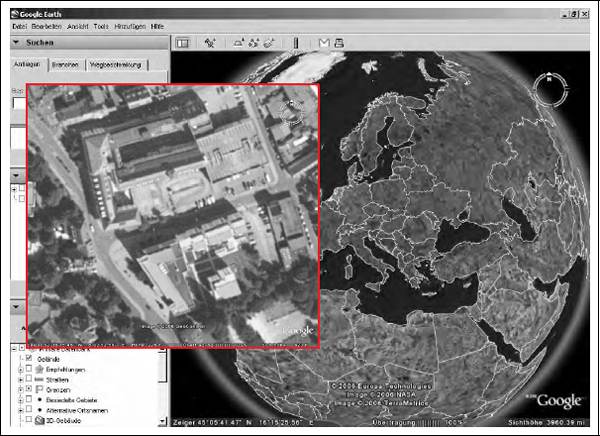Expand the Alternative Ortsnamen tree node
Image resolution: width=600 pixels, height=436 pixels.
(20, 410)
